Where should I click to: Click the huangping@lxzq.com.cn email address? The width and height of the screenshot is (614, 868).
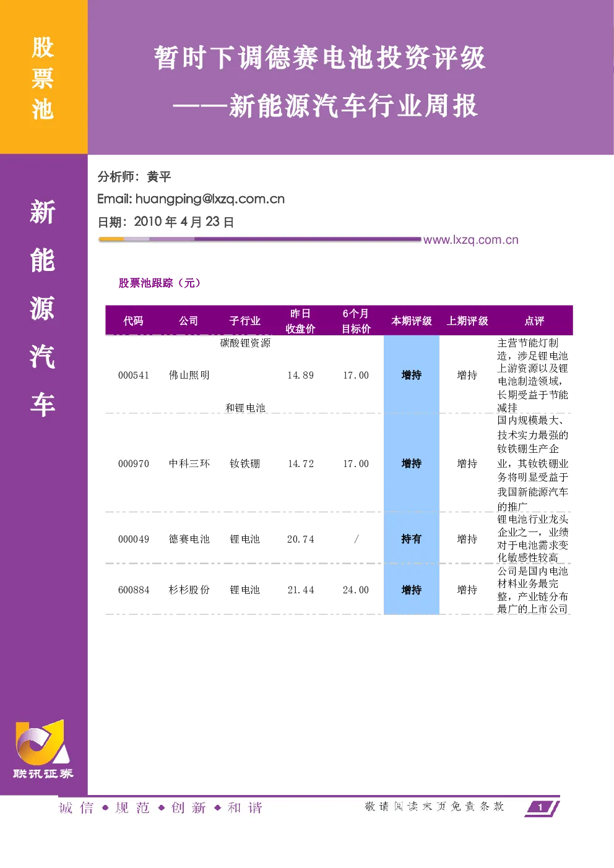(x=210, y=199)
